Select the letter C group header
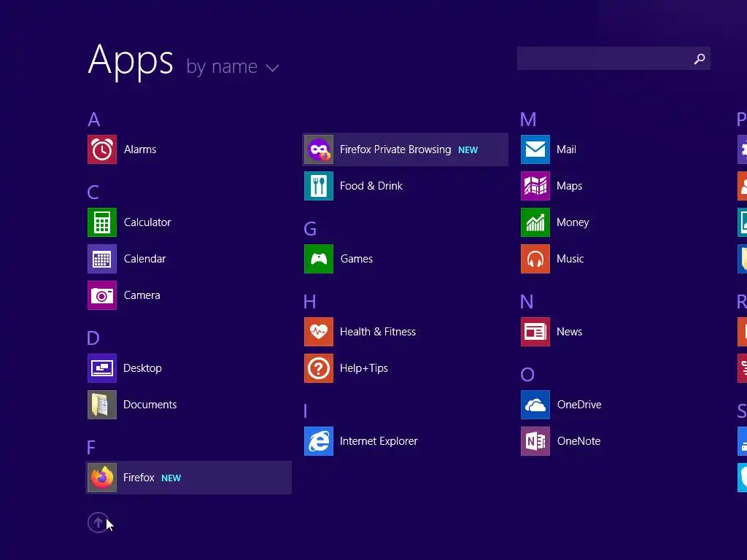This screenshot has width=747, height=560. (93, 192)
